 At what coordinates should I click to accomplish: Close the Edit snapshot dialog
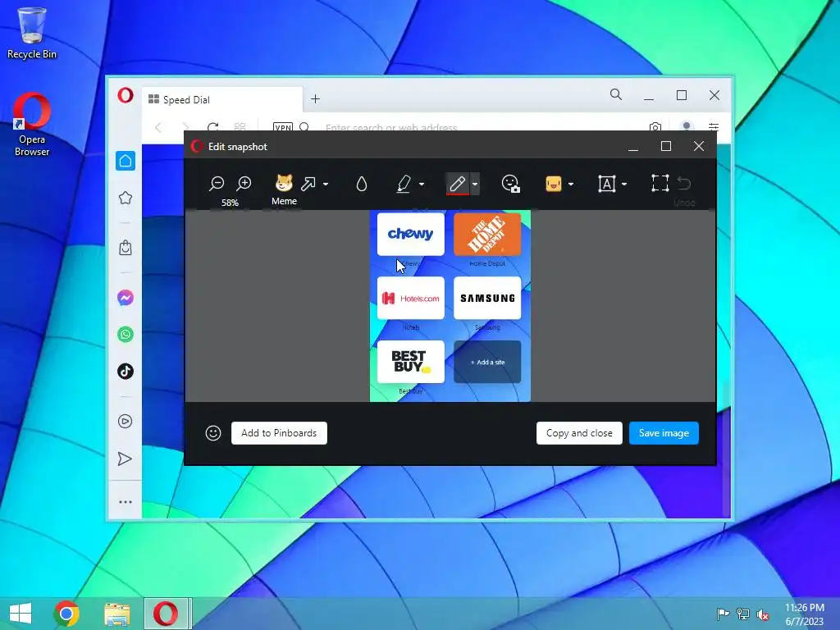coord(699,146)
